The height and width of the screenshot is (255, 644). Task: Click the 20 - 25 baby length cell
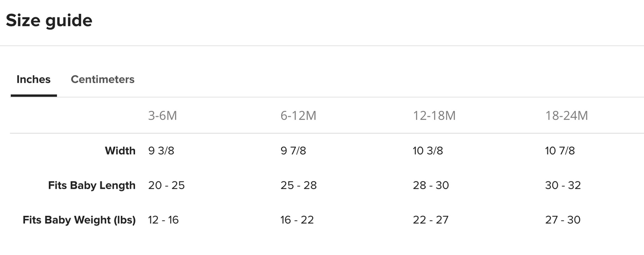[166, 186]
